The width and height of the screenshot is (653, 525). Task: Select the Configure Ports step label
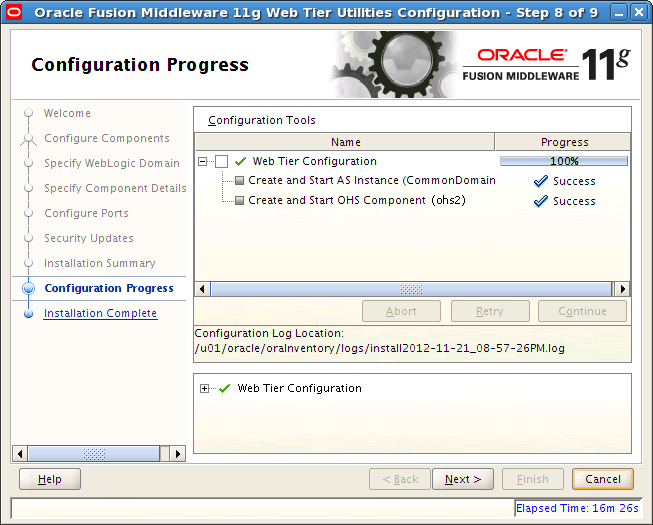pos(86,213)
